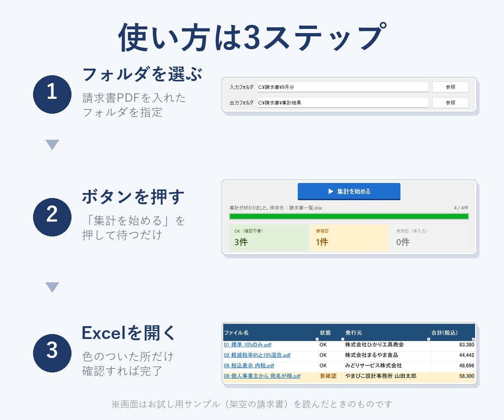
Task: Select the 要確認 1件 card
Action: 350,238
